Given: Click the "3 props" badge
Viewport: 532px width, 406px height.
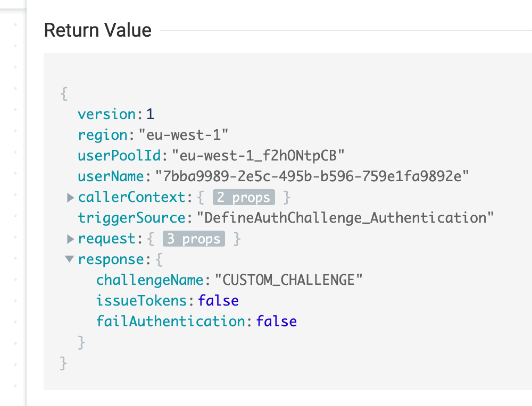Looking at the screenshot, I should (x=194, y=239).
